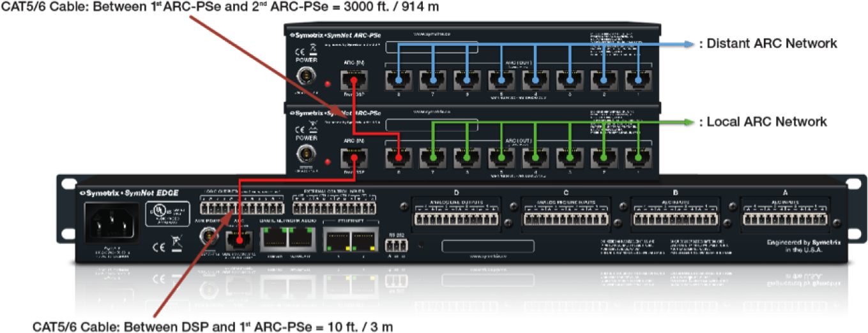Click the Dante primary network port
The height and width of the screenshot is (333, 868).
click(276, 239)
